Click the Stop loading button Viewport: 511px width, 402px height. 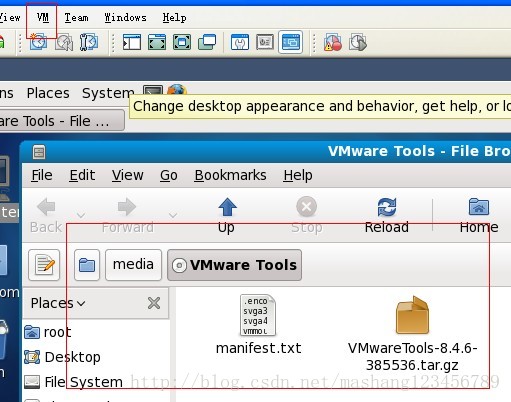point(307,215)
